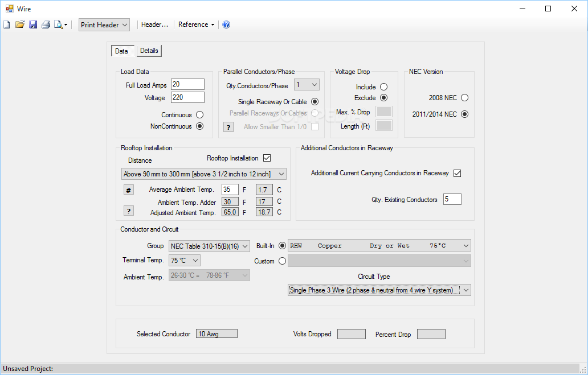Image resolution: width=588 pixels, height=375 pixels.
Task: Click the Full Load Amps input field
Action: (x=187, y=84)
